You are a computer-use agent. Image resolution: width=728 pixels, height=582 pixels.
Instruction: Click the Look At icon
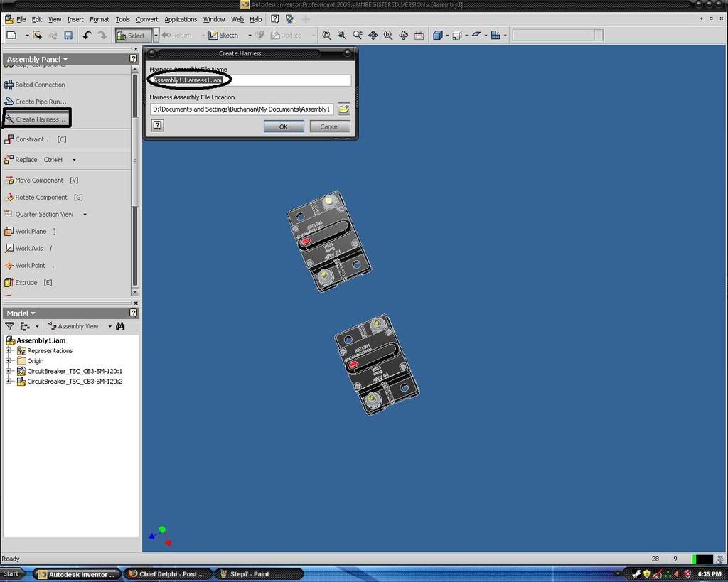tap(419, 36)
